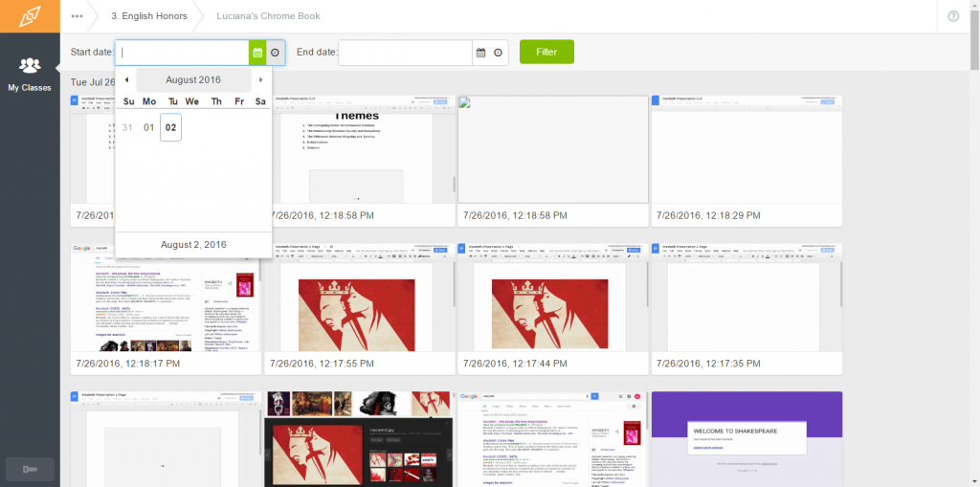The width and height of the screenshot is (980, 487).
Task: Toggle the Start date calendar icon
Action: pos(257,54)
